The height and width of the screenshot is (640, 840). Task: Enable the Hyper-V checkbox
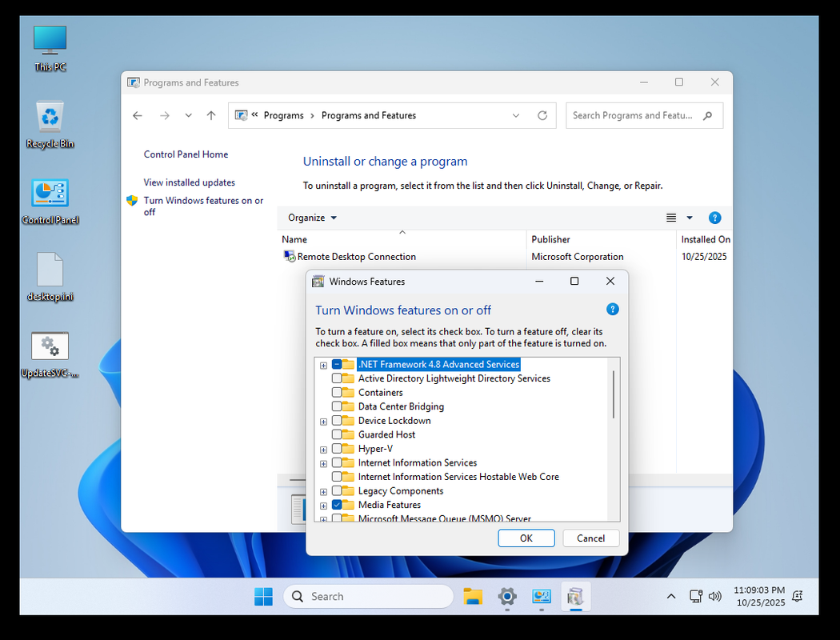tap(337, 448)
